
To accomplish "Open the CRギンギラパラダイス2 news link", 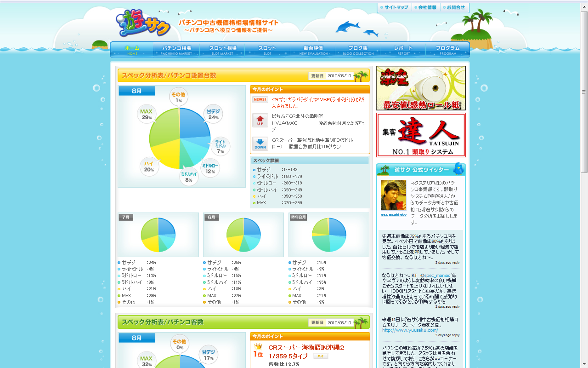I will point(318,102).
